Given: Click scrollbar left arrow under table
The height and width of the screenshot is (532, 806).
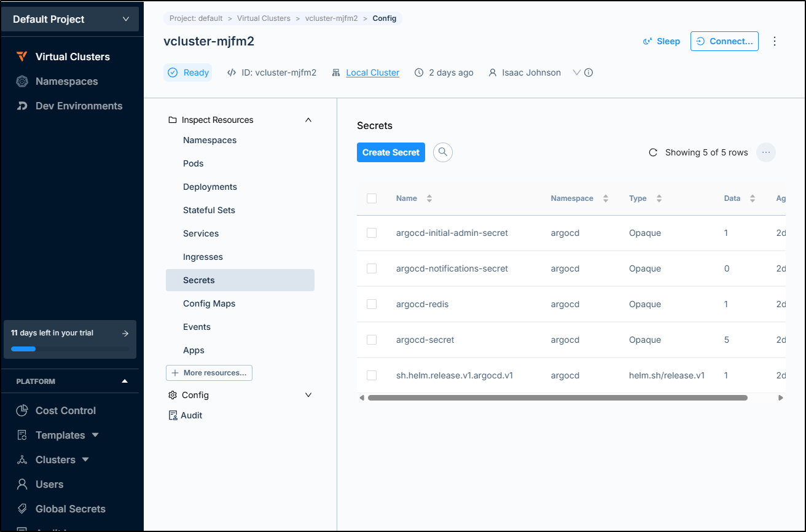Looking at the screenshot, I should click(x=361, y=398).
